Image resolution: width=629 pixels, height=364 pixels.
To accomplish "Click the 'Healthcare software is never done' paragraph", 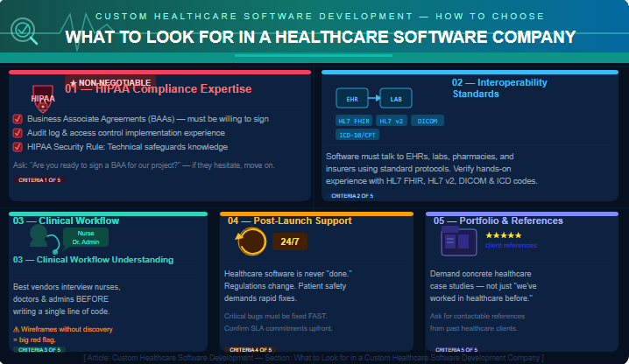I will coord(288,286).
